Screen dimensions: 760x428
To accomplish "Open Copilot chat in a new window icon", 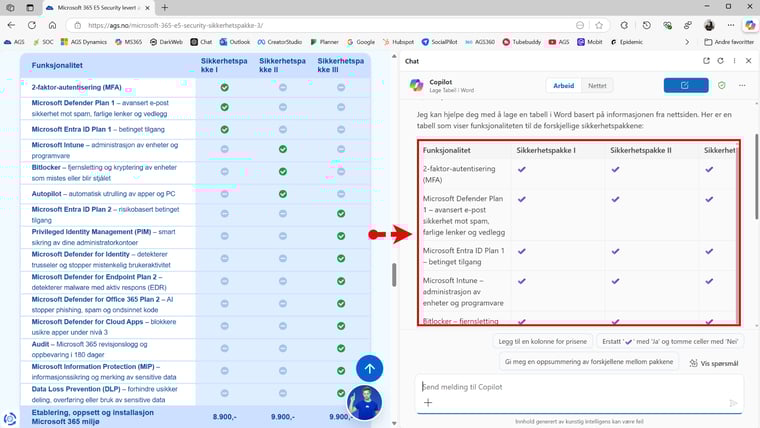I will [x=706, y=61].
